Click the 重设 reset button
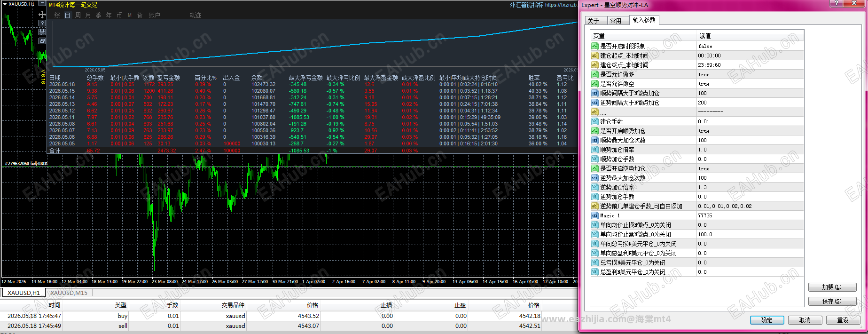Viewport: 868px width, 334px height. [843, 320]
